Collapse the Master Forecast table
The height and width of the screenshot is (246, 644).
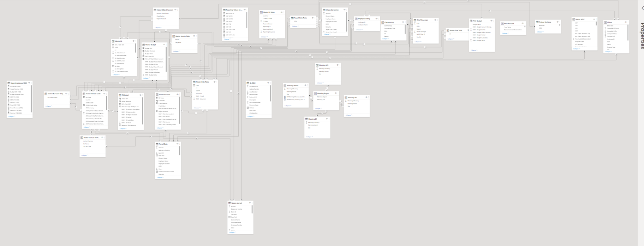click(x=160, y=128)
